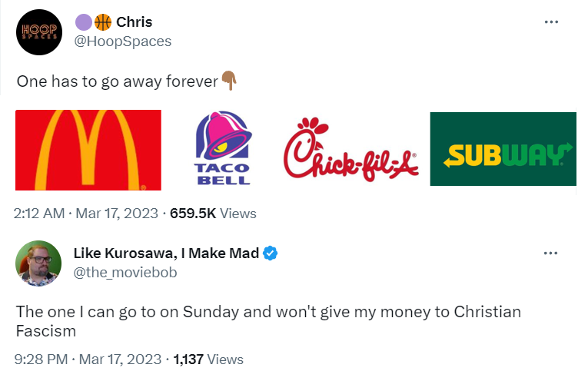Viewport: 588px width, 371px height.
Task: Click the McDonald's logo image
Action: point(88,150)
